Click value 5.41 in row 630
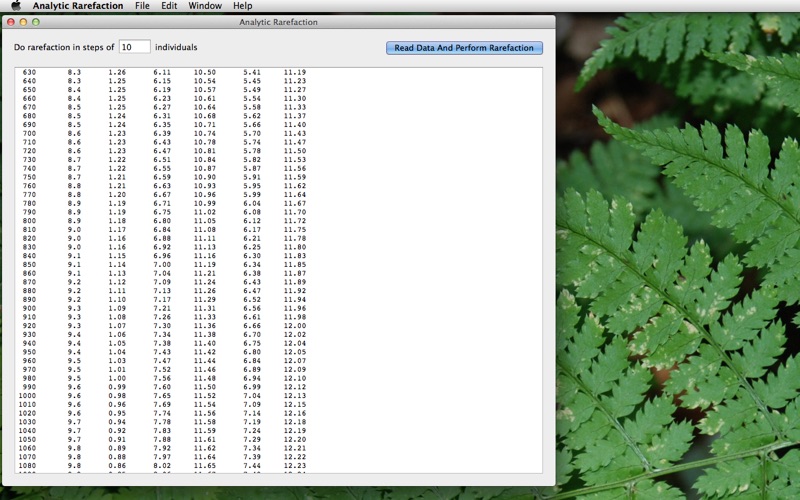The height and width of the screenshot is (500, 800). (x=252, y=72)
